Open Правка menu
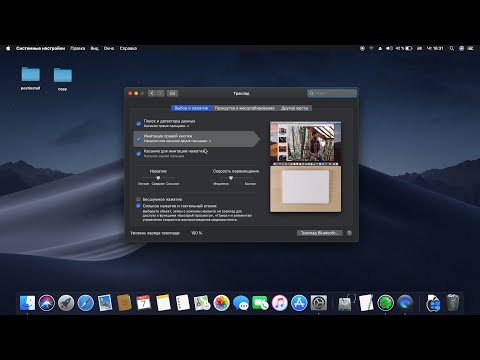The height and width of the screenshot is (360, 480). point(78,48)
